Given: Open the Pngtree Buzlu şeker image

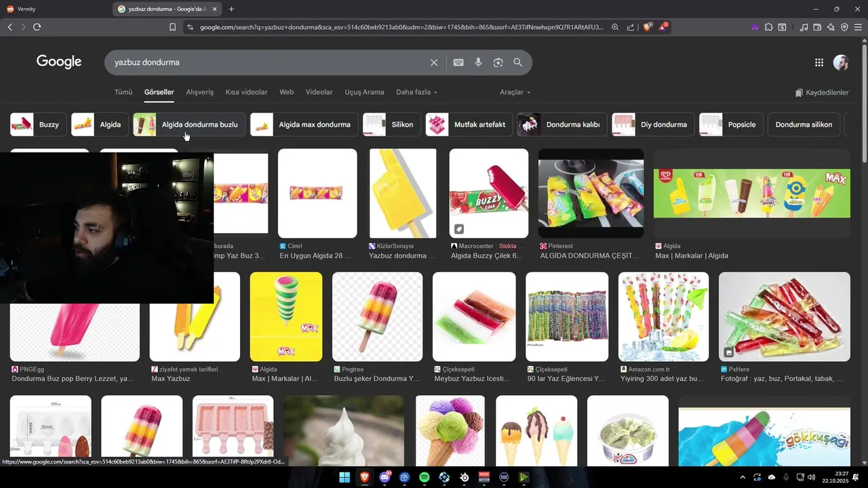Looking at the screenshot, I should click(377, 317).
